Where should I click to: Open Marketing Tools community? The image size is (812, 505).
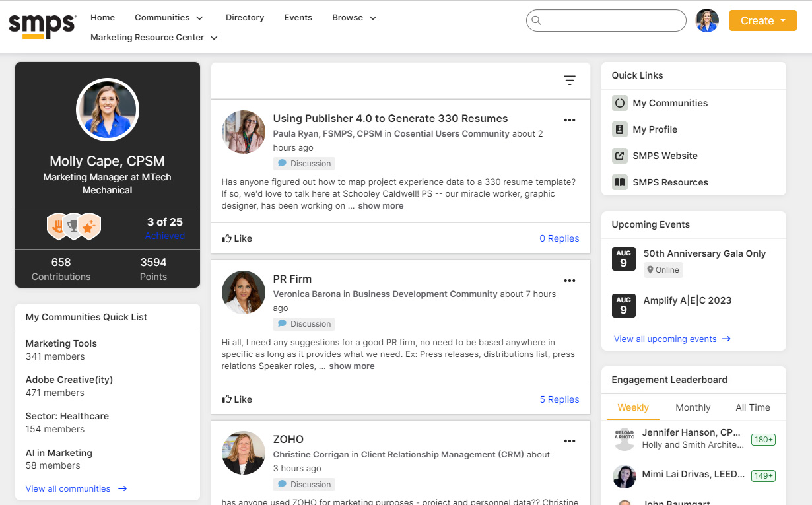(x=61, y=344)
